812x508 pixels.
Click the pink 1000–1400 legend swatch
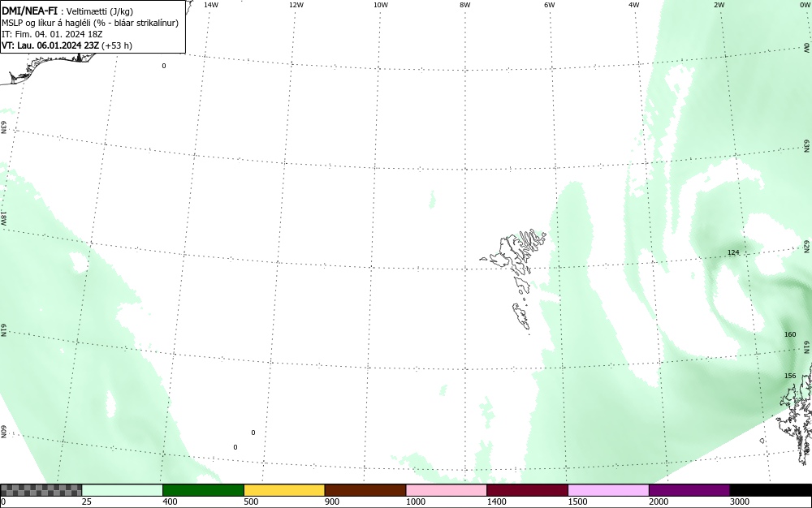click(x=447, y=490)
